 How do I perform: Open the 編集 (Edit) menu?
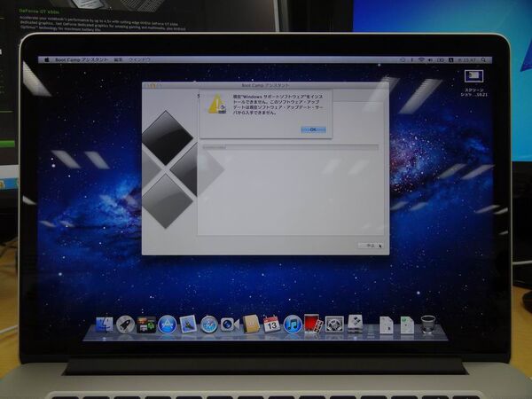(x=118, y=59)
